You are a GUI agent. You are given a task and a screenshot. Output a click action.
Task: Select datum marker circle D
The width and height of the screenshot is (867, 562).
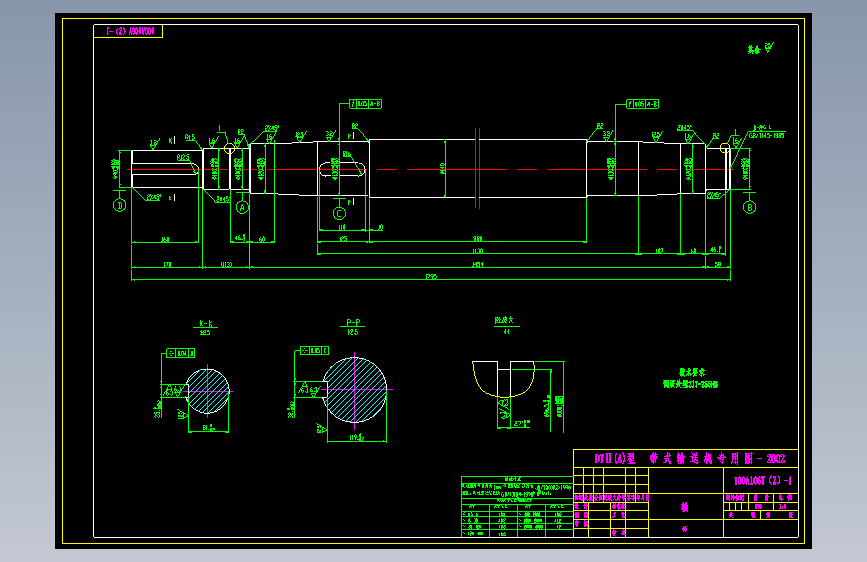pyautogui.click(x=119, y=205)
